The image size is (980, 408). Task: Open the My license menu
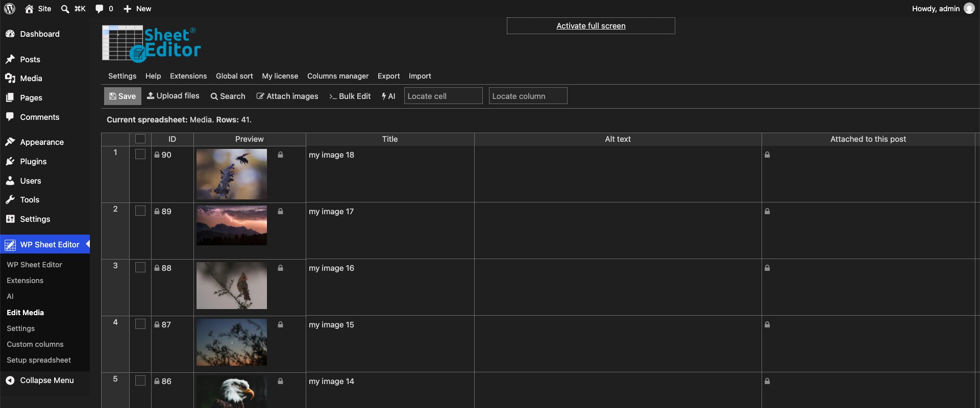280,76
